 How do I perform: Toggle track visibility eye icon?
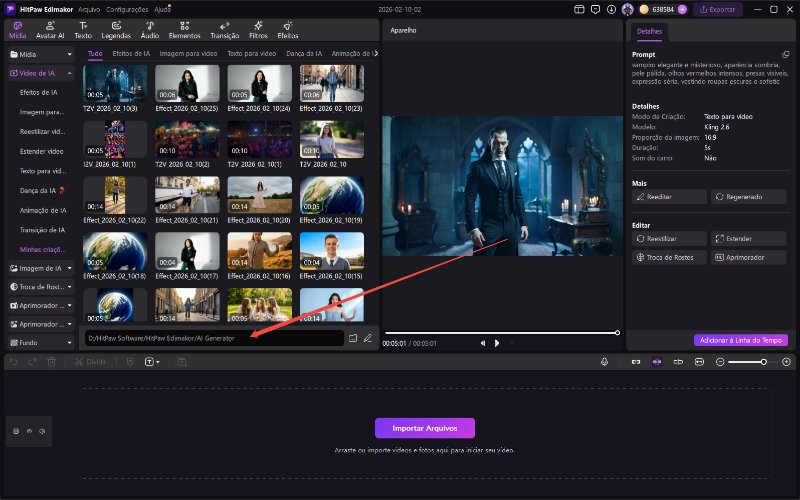point(28,431)
